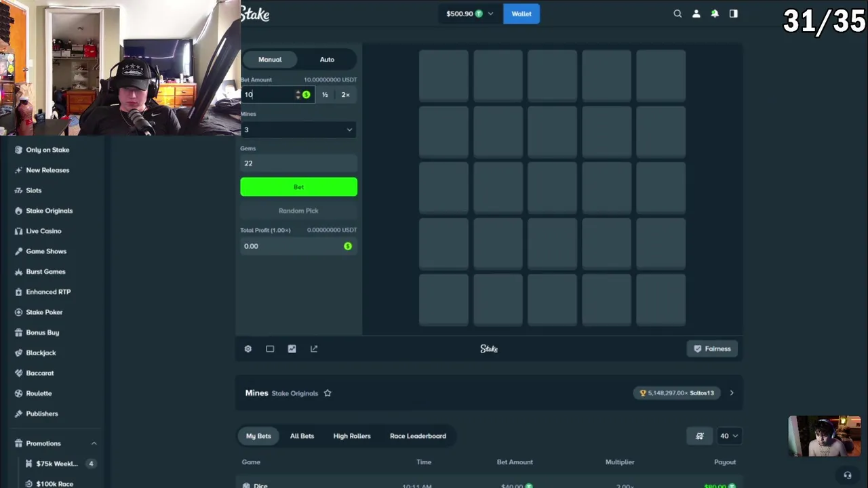Select the My Bets tab
The height and width of the screenshot is (488, 868).
(258, 436)
